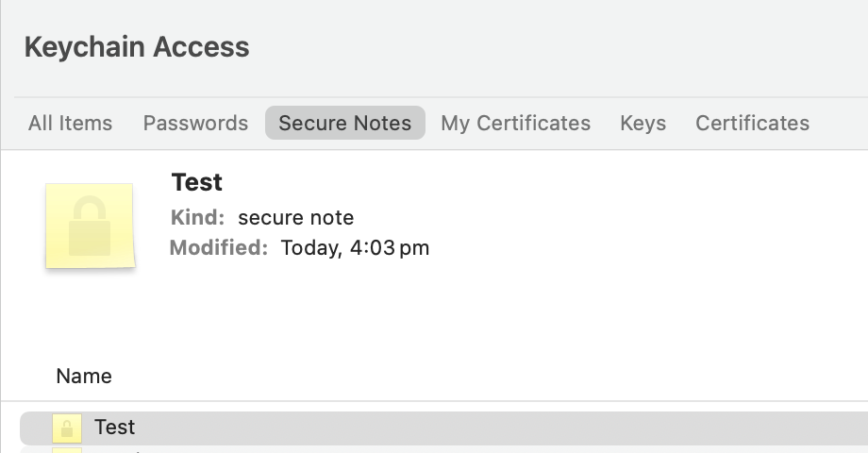The height and width of the screenshot is (453, 868).
Task: Click the 'Modified:' label in preview
Action: tap(219, 248)
